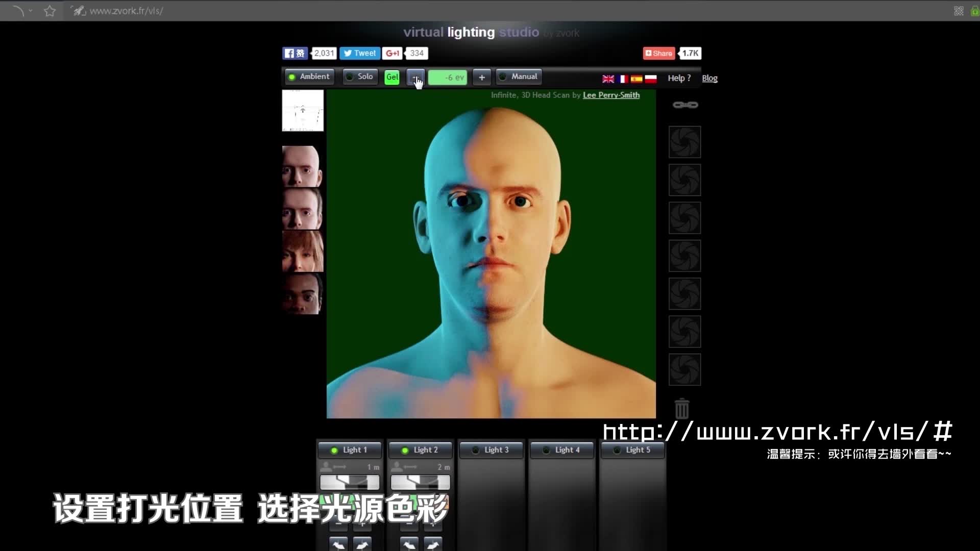980x551 pixels.
Task: Enable Light 5
Action: point(633,450)
